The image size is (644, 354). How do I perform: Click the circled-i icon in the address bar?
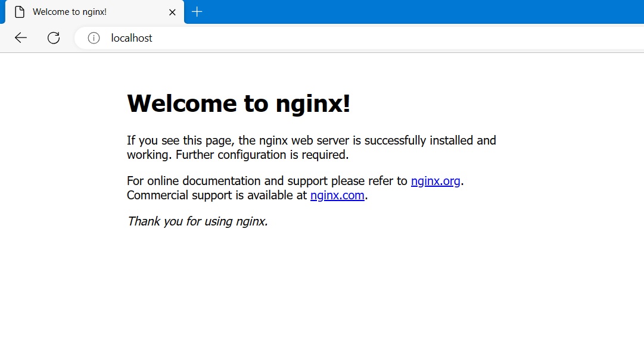[94, 37]
